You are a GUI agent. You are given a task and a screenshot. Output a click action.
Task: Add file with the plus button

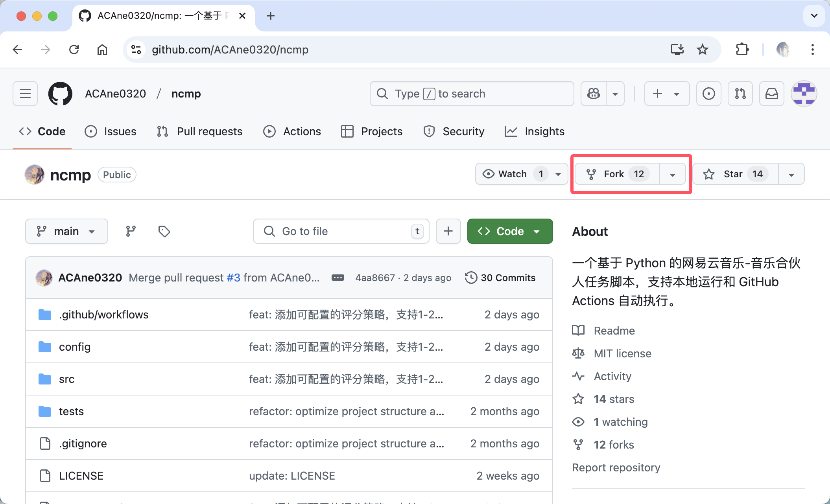448,231
